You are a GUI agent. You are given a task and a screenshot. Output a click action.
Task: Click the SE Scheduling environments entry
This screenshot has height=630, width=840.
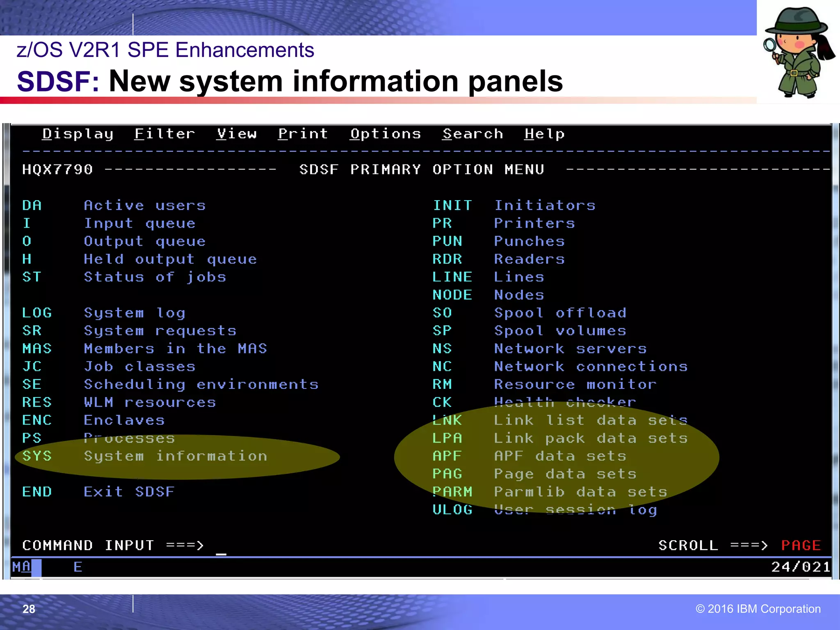coord(170,385)
